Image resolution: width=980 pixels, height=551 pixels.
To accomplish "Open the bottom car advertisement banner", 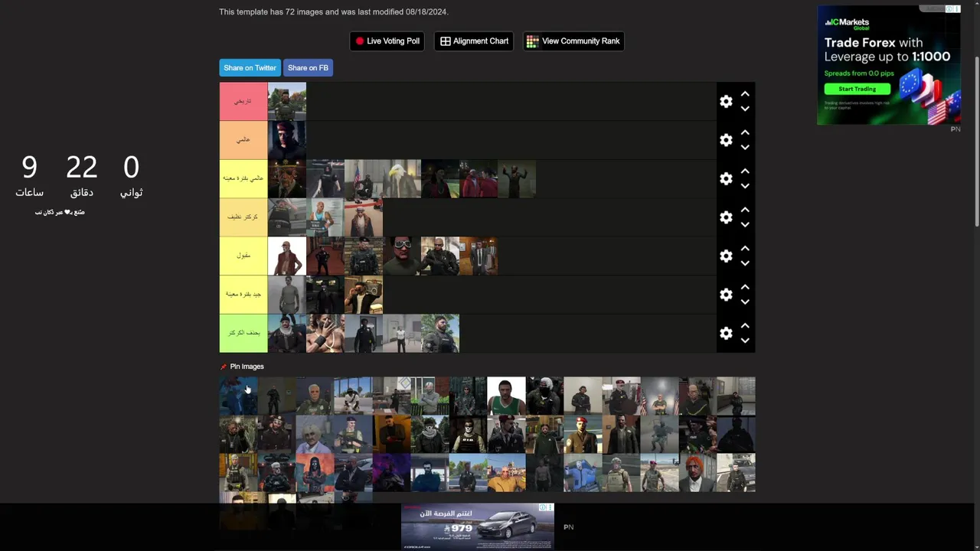I will pos(478,527).
